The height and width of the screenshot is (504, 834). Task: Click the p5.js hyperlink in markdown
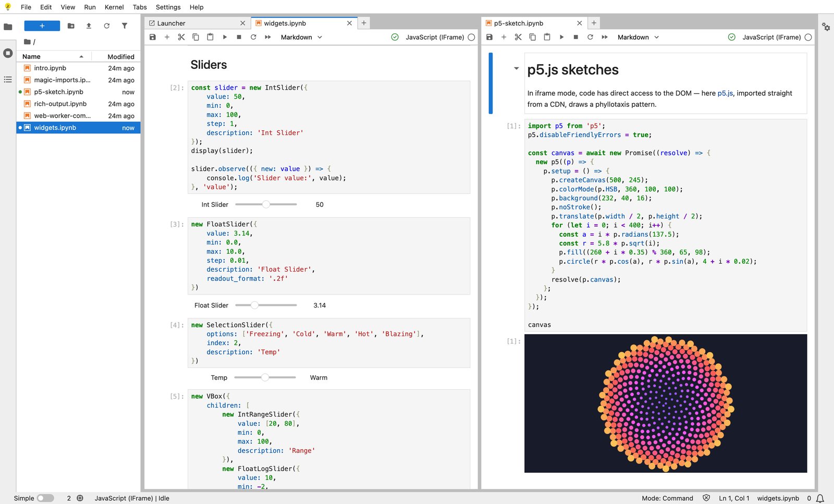coord(725,93)
